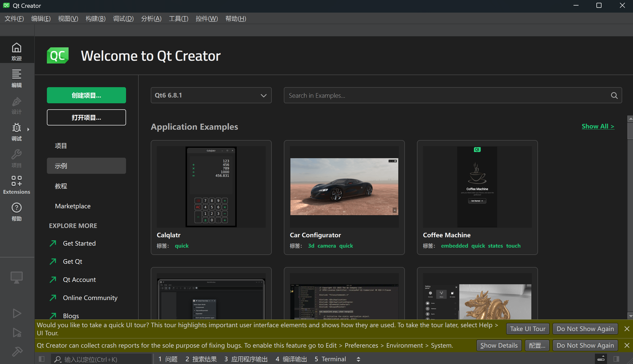Open the Car Configurator example thumbnail
633x364 pixels.
click(x=344, y=187)
